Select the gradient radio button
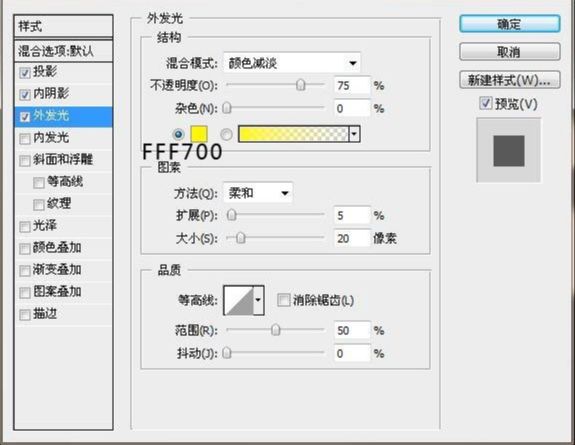575x445 pixels. point(226,134)
